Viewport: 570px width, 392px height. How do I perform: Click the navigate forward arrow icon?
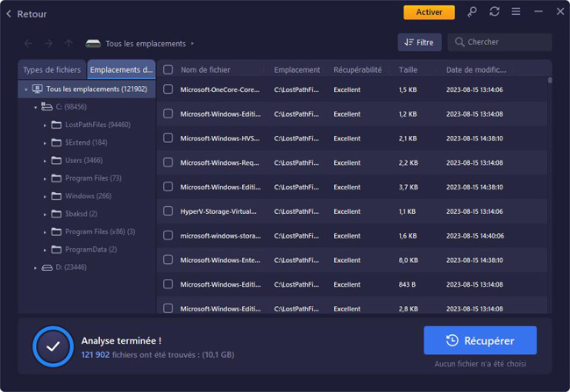click(x=48, y=44)
